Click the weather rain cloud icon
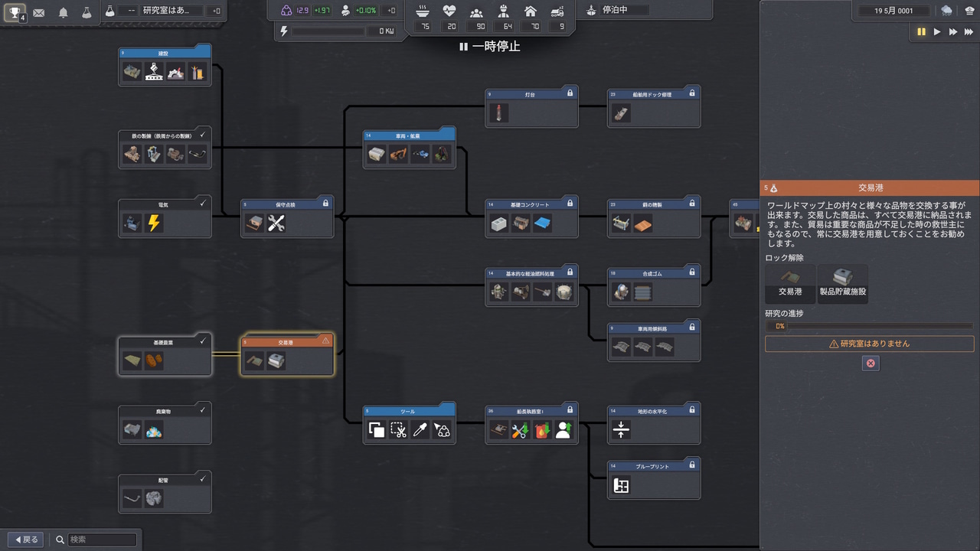980x551 pixels. [946, 11]
